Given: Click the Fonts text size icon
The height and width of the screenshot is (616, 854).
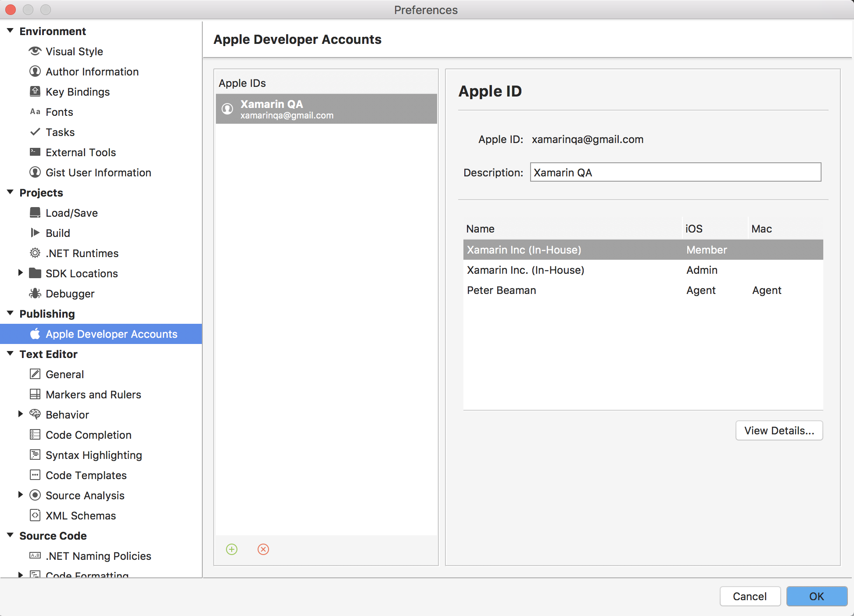Looking at the screenshot, I should pyautogui.click(x=35, y=112).
